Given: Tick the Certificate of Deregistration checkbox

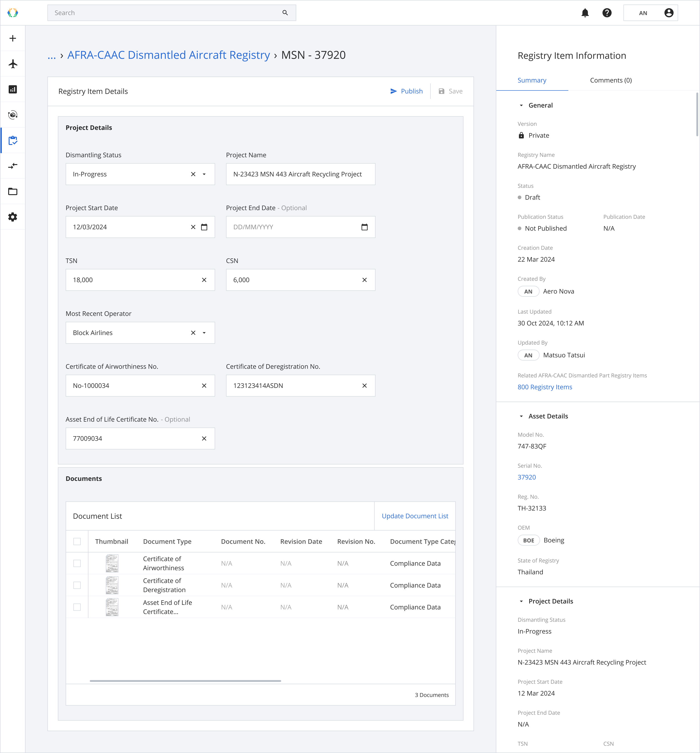Looking at the screenshot, I should pos(77,585).
